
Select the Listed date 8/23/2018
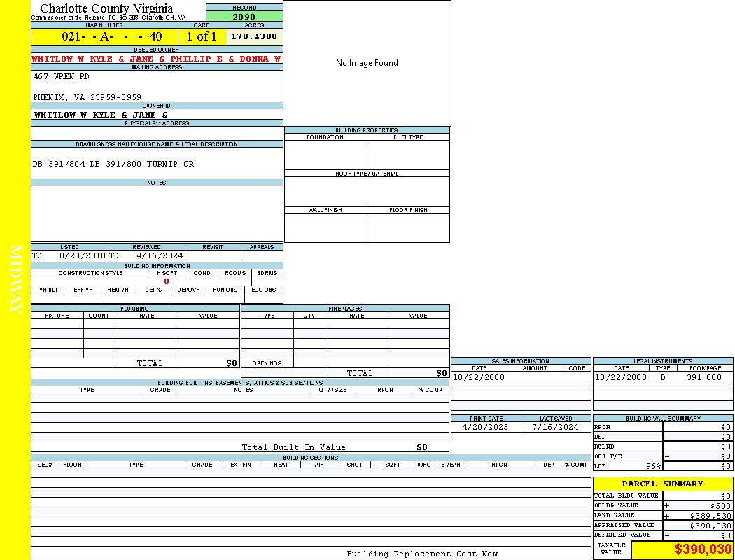(x=82, y=256)
